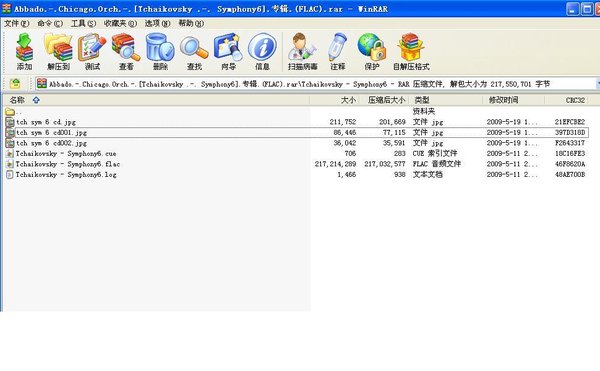This screenshot has height=371, width=600.
Task: Click the 资料夹 type cell
Action: pos(424,112)
